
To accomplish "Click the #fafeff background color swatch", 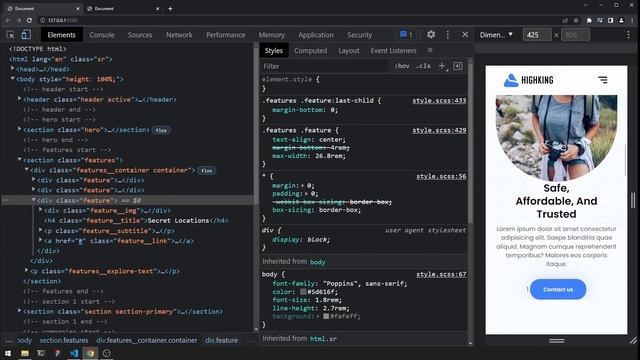I will (326, 316).
